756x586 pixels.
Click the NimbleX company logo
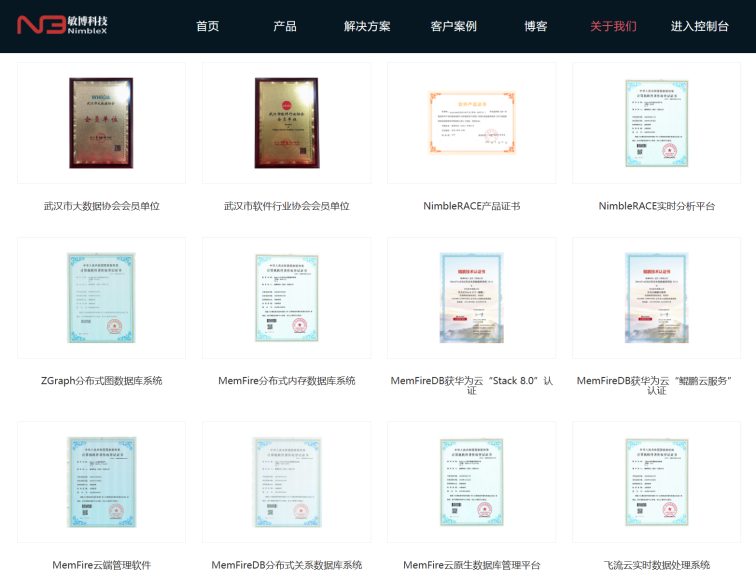63,24
